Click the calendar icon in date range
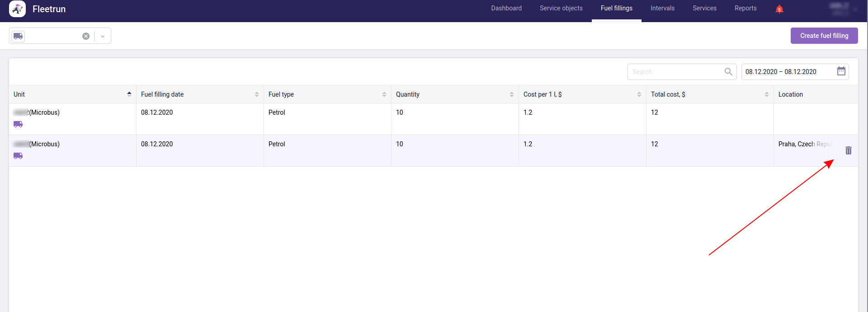 click(x=841, y=71)
